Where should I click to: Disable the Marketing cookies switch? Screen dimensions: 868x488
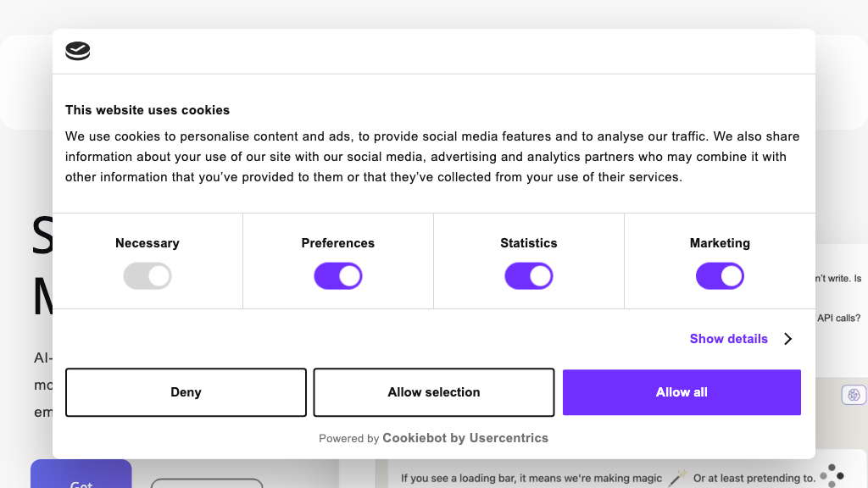[720, 276]
